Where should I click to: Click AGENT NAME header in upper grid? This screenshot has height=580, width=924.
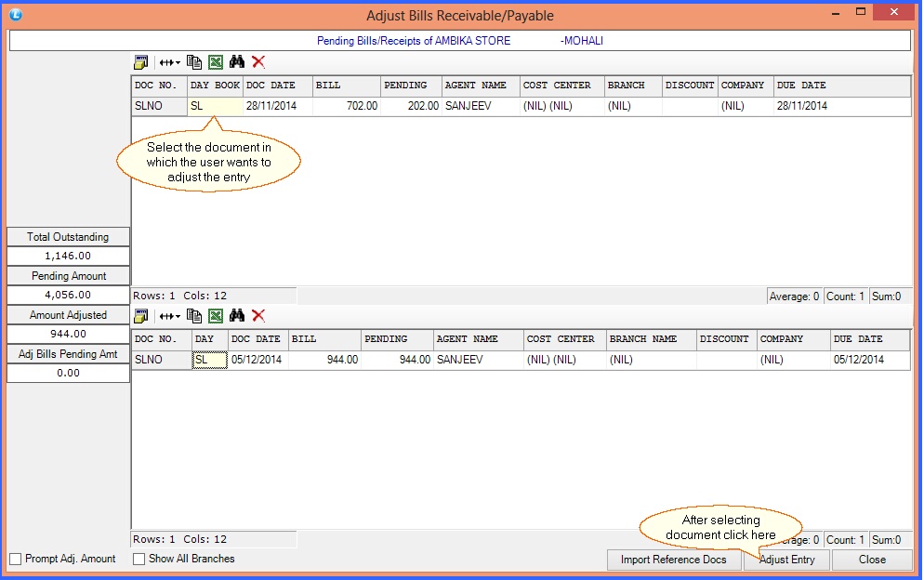[x=481, y=86]
